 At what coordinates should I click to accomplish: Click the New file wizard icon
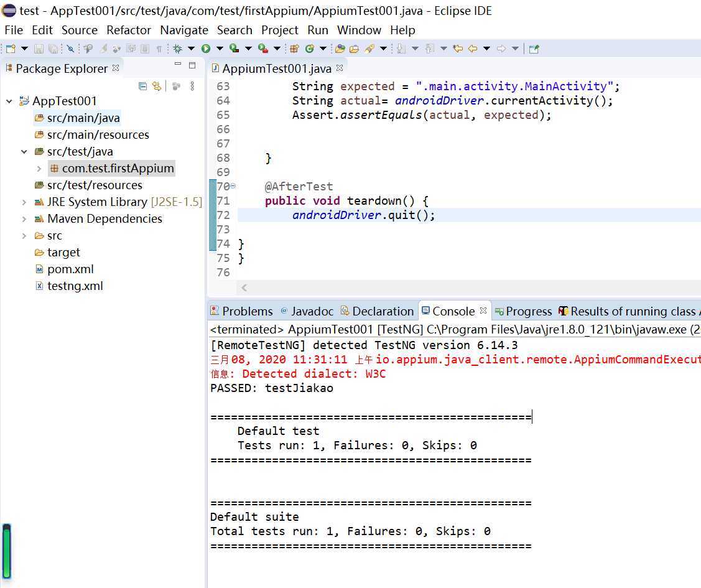point(11,49)
